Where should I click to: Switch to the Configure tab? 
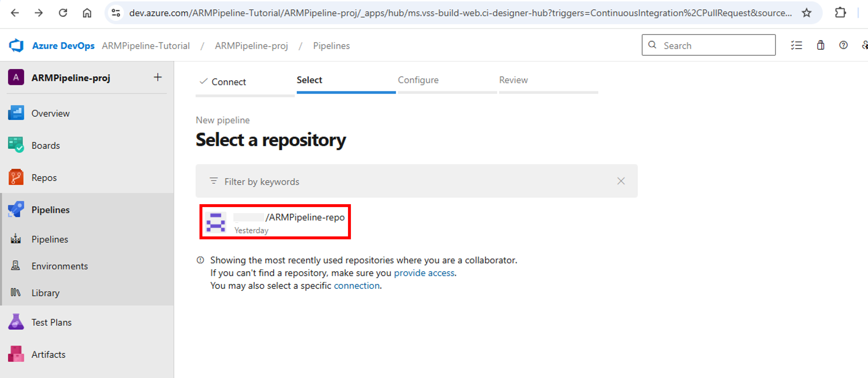tap(418, 80)
